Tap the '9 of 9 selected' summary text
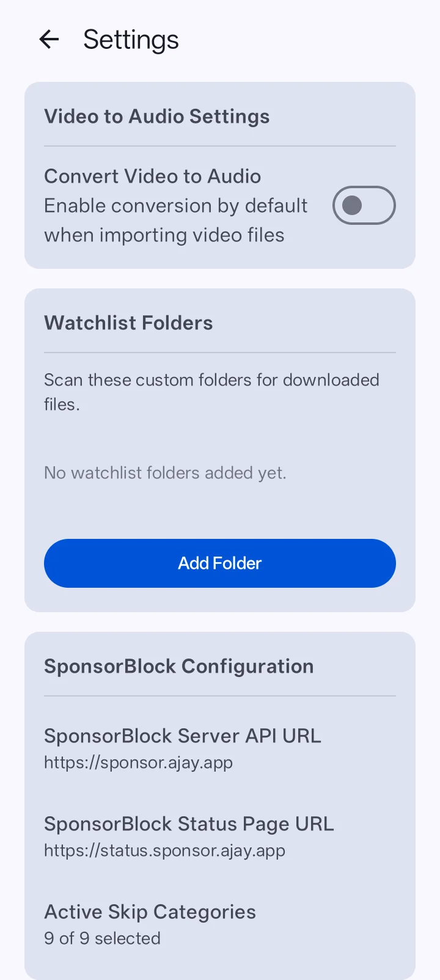 pyautogui.click(x=102, y=938)
